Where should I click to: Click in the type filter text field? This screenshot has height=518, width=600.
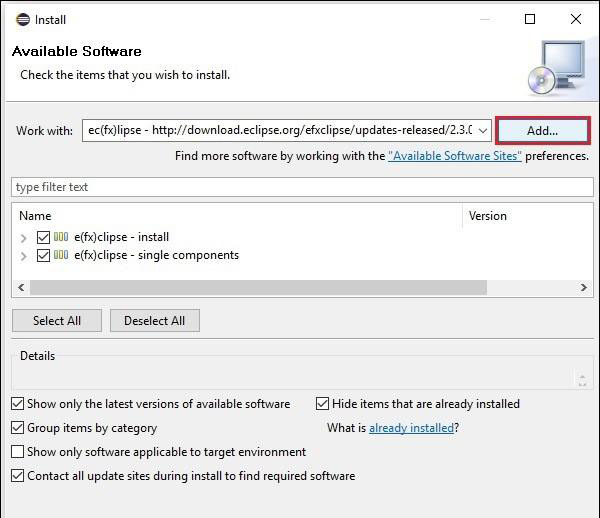point(302,187)
